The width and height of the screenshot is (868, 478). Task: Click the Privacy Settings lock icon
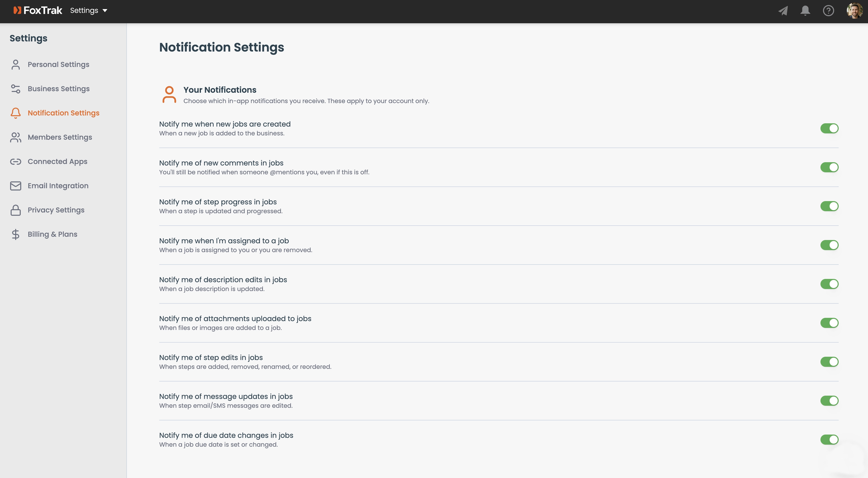pyautogui.click(x=15, y=210)
